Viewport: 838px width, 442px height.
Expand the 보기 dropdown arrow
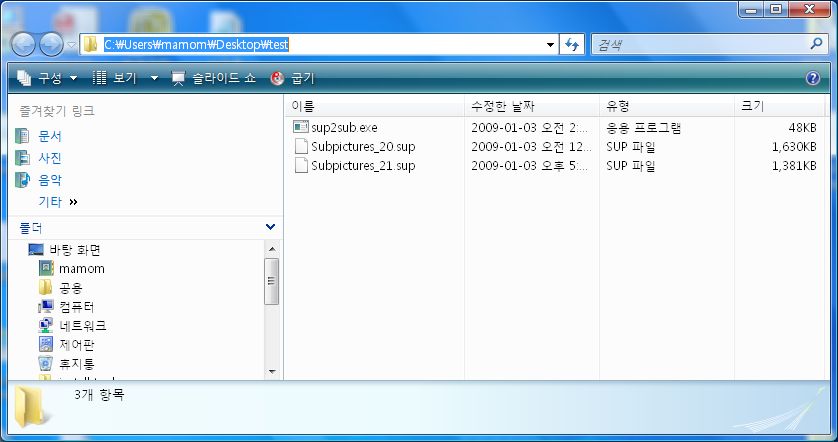pos(154,79)
